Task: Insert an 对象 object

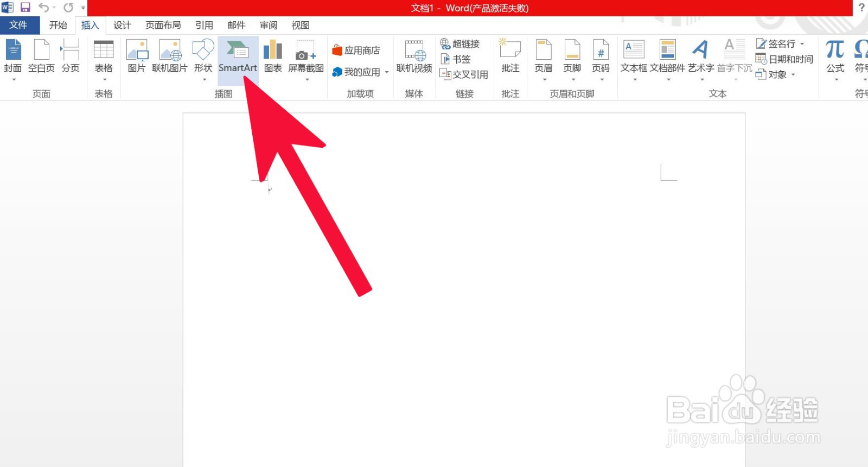Action: pyautogui.click(x=771, y=74)
